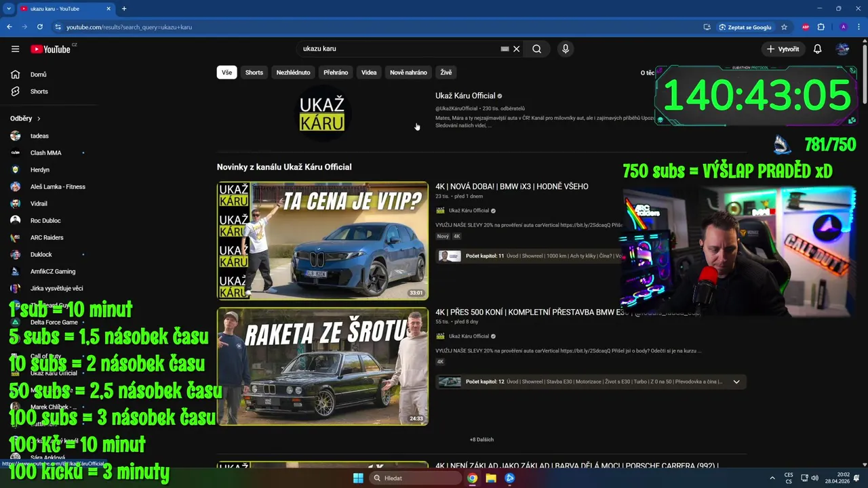
Task: Open the AdBlock Plus extension icon
Action: (806, 27)
